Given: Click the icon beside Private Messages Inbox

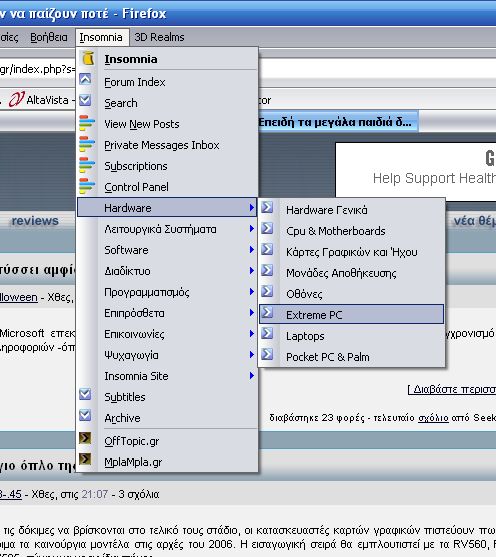Looking at the screenshot, I should pos(87,144).
